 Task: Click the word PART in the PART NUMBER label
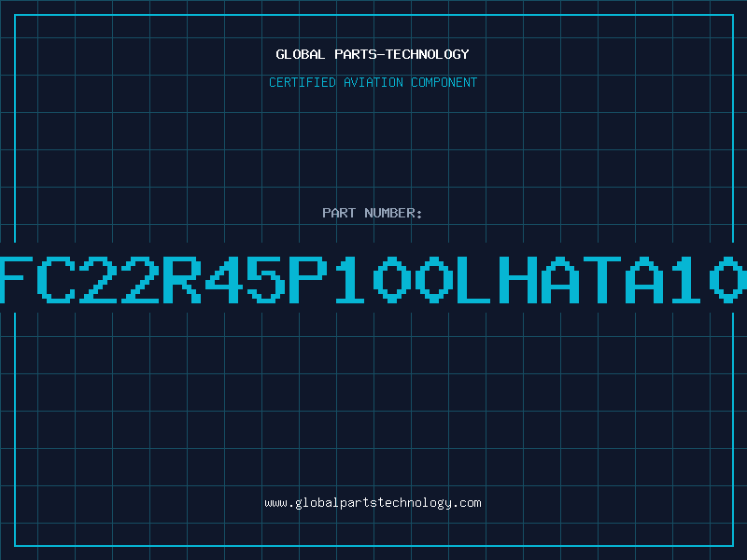(x=337, y=213)
